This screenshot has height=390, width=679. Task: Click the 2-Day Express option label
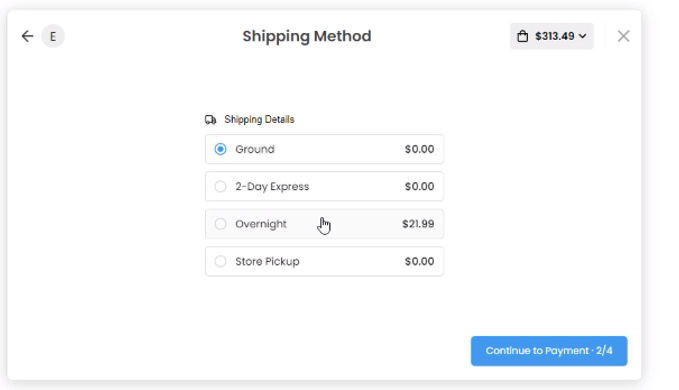[x=272, y=187]
